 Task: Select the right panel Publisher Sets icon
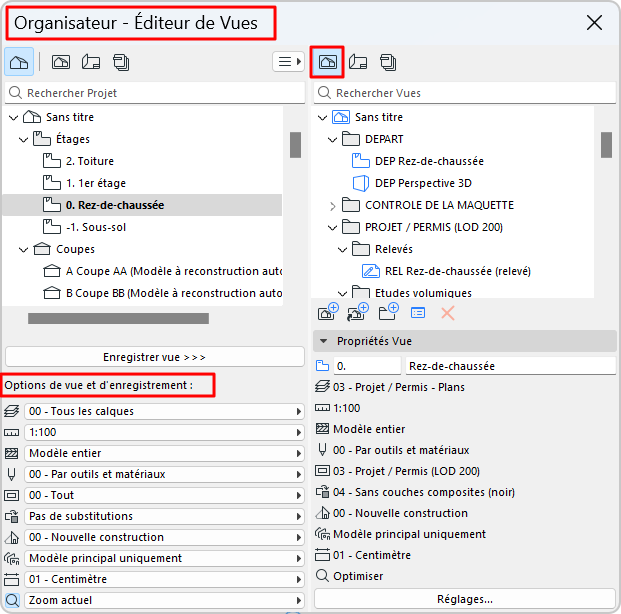click(387, 62)
